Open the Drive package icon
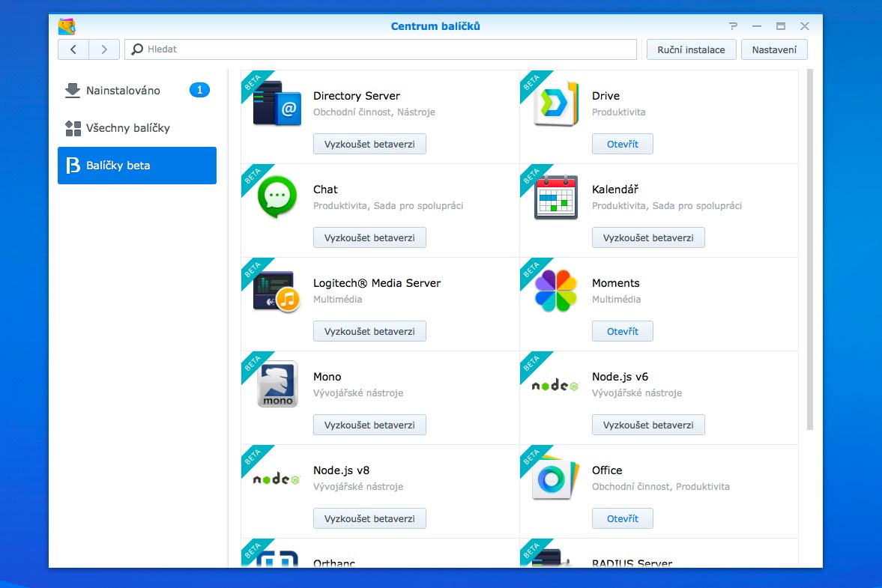This screenshot has width=882, height=588. 556,103
